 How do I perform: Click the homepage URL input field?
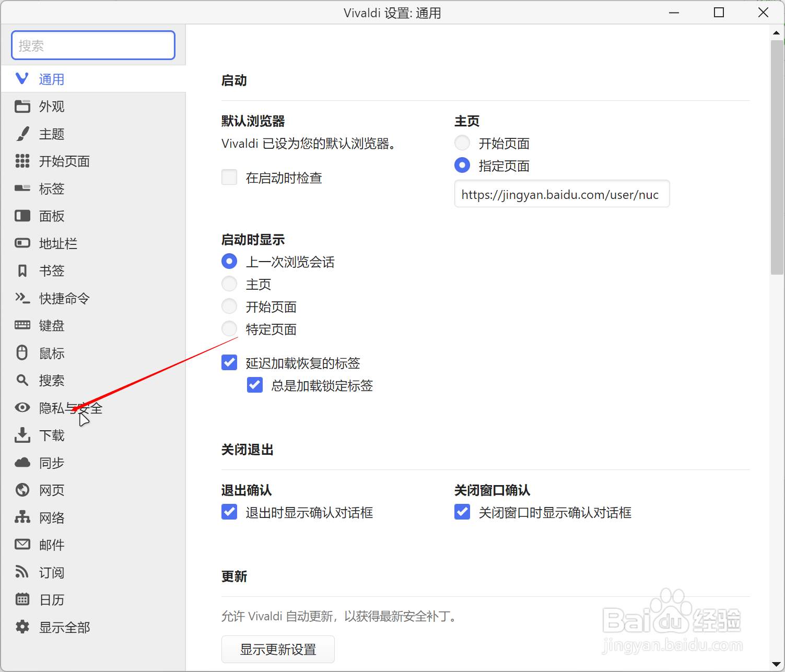coord(561,194)
